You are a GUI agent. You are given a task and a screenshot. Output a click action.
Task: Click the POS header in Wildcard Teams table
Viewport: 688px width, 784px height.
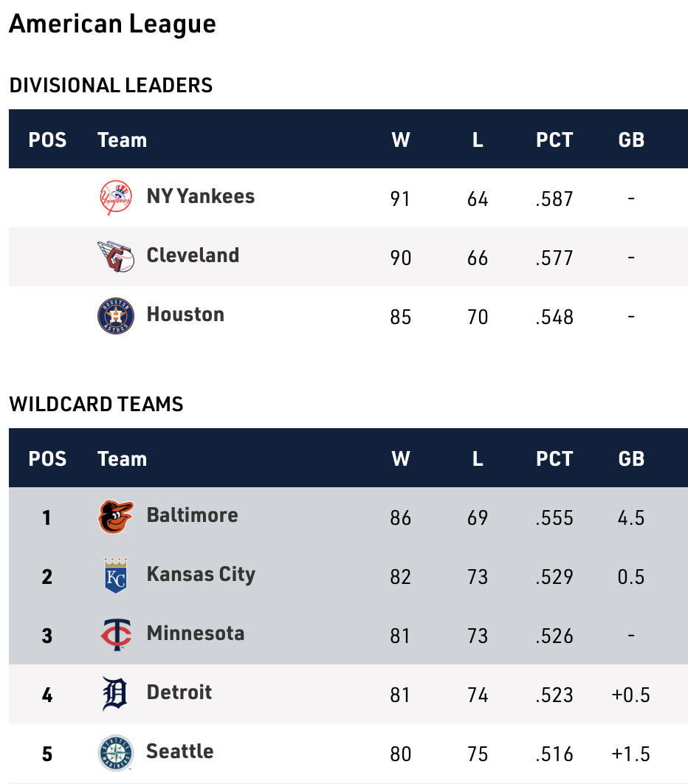[47, 458]
